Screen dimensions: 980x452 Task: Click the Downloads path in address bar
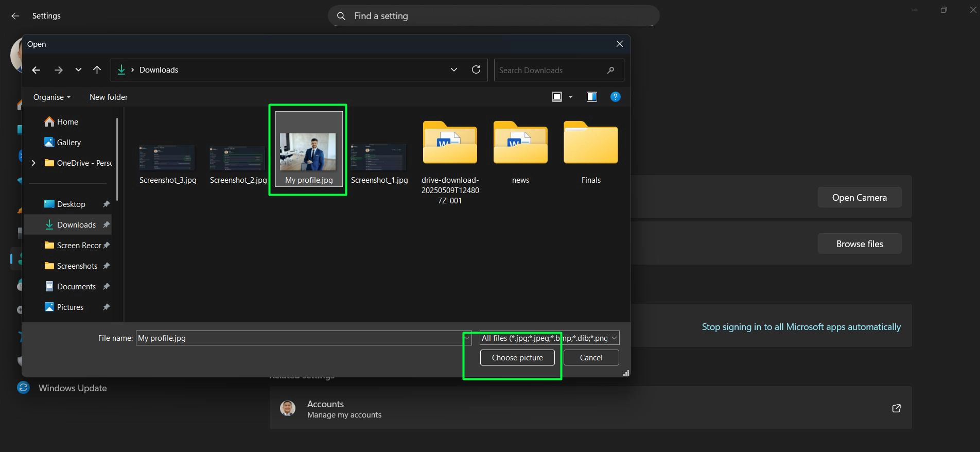point(159,70)
